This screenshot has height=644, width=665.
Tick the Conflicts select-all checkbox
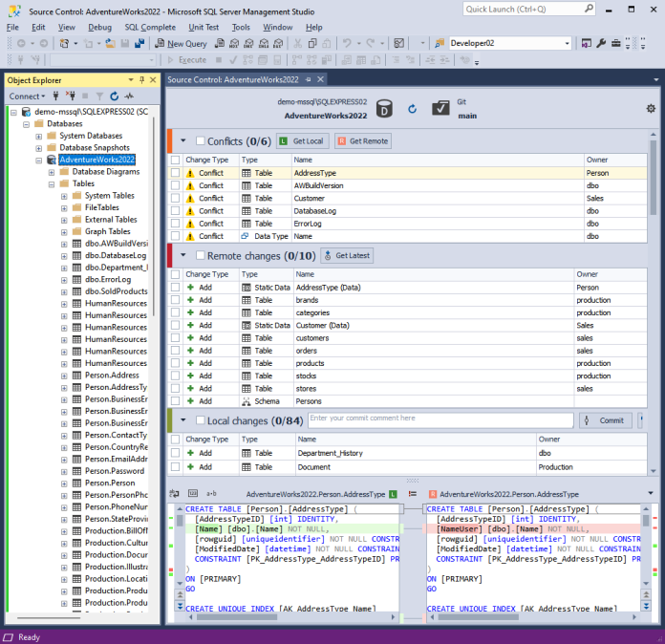tap(201, 140)
